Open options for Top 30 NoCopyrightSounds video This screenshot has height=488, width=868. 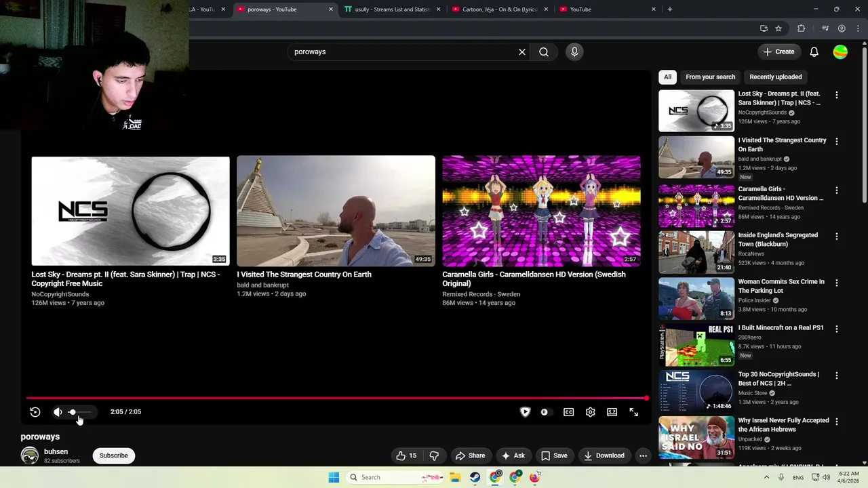[x=836, y=375]
